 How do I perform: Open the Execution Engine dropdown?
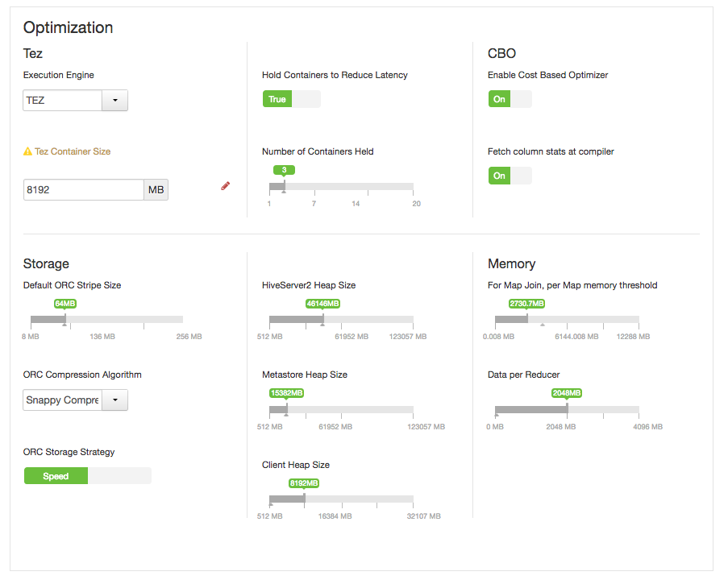pos(114,101)
